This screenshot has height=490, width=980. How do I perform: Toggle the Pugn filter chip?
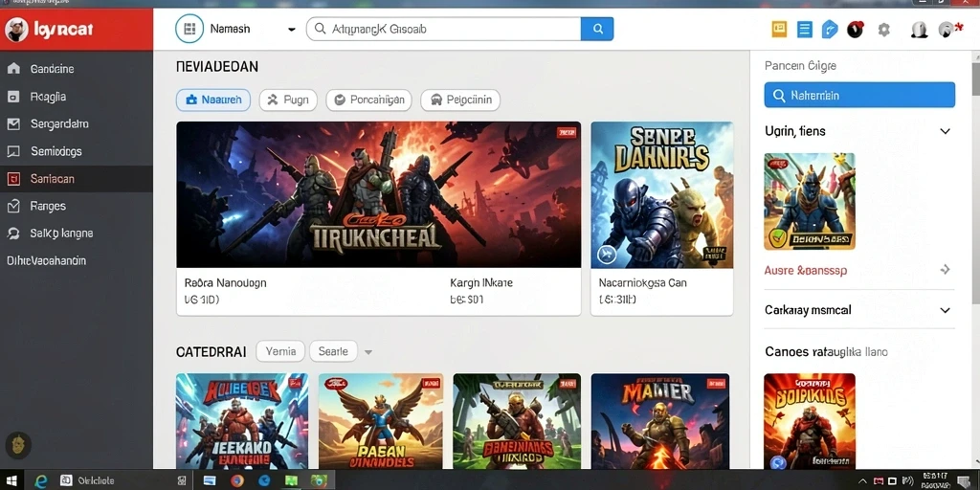[288, 100]
